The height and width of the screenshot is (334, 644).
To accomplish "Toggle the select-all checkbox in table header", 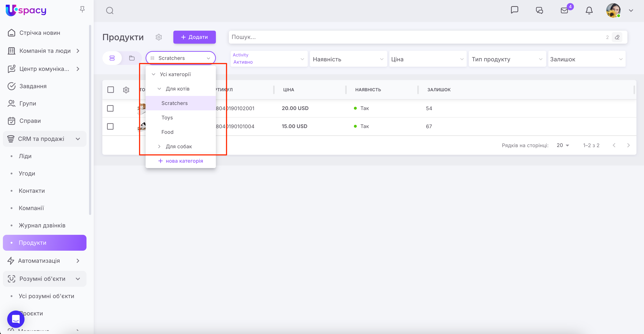I will coord(110,90).
